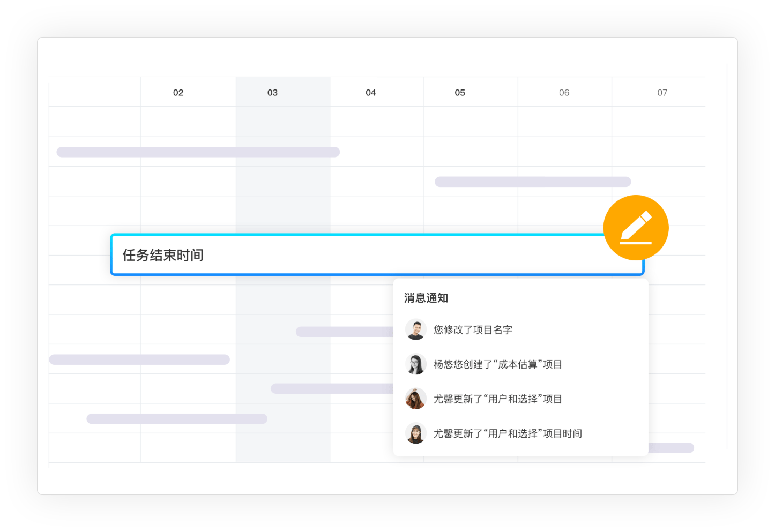Open 杨悠悠创建了"成本估算"项目 notification
Image resolution: width=775 pixels, height=532 pixels.
coord(497,365)
